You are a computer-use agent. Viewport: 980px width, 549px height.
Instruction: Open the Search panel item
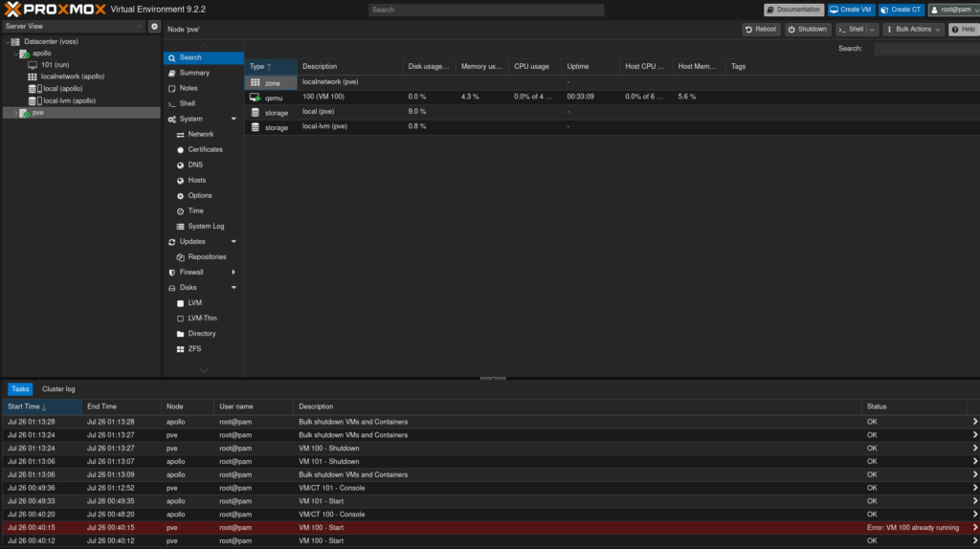pyautogui.click(x=204, y=57)
